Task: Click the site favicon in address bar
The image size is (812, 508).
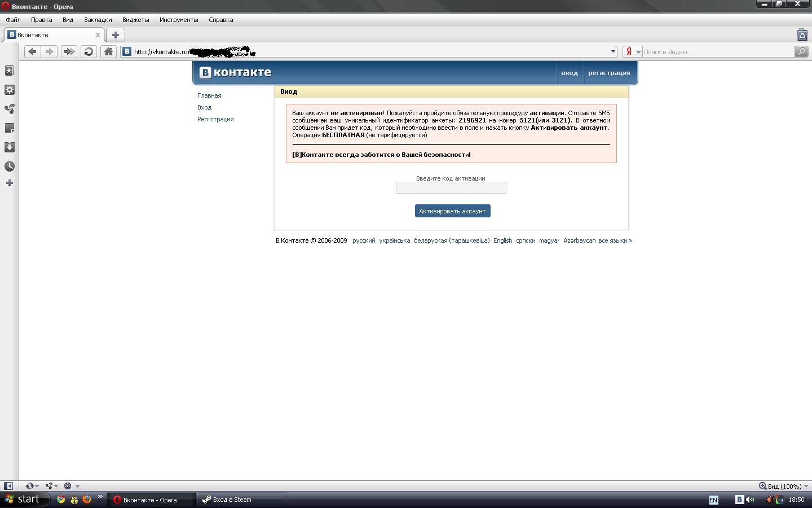Action: 127,52
